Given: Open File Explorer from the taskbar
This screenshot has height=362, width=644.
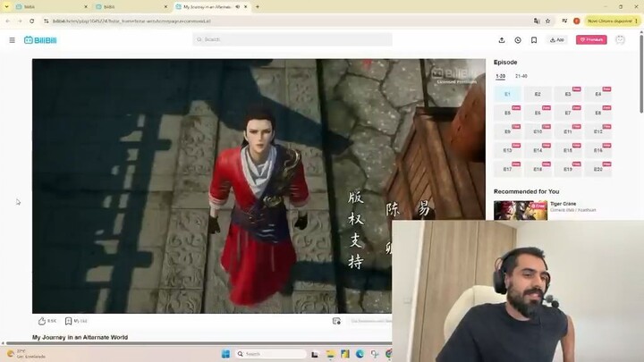Looking at the screenshot, I should point(330,354).
